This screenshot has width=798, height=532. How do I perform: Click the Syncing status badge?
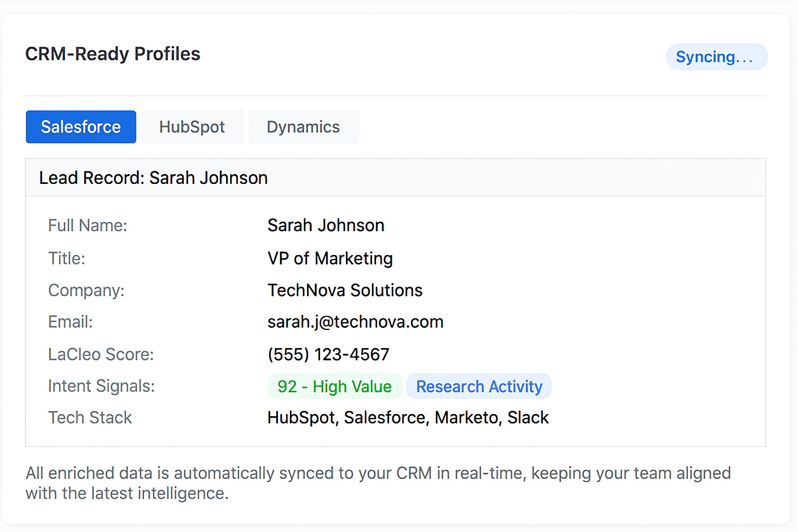pyautogui.click(x=716, y=57)
